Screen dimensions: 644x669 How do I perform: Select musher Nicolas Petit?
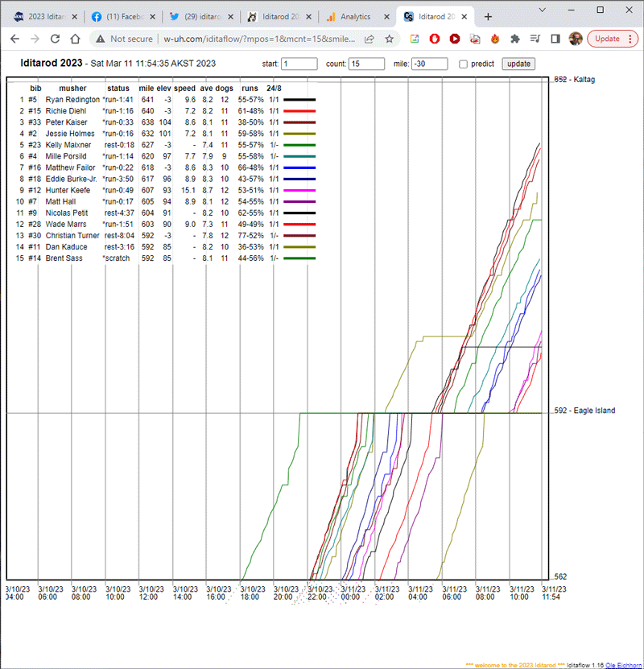(x=67, y=213)
